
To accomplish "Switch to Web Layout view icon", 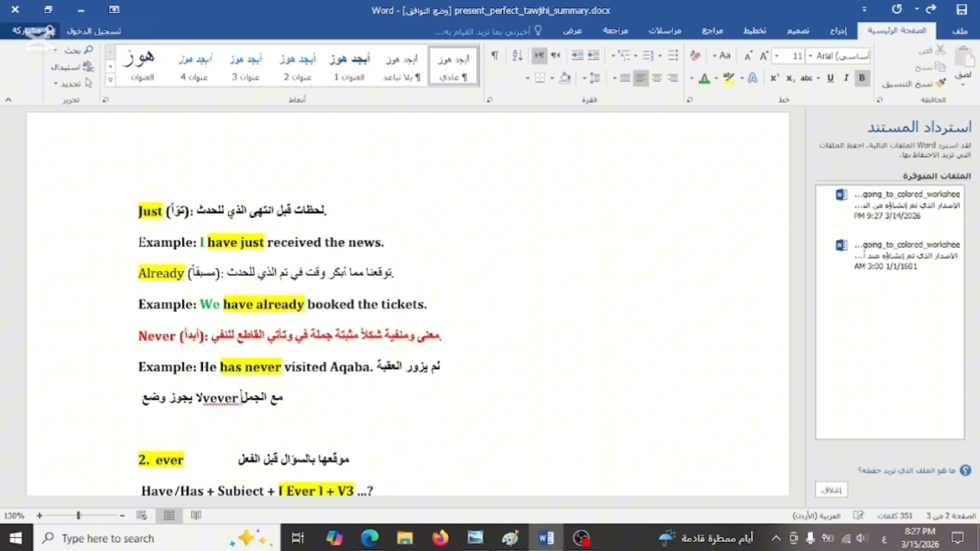I will [142, 516].
